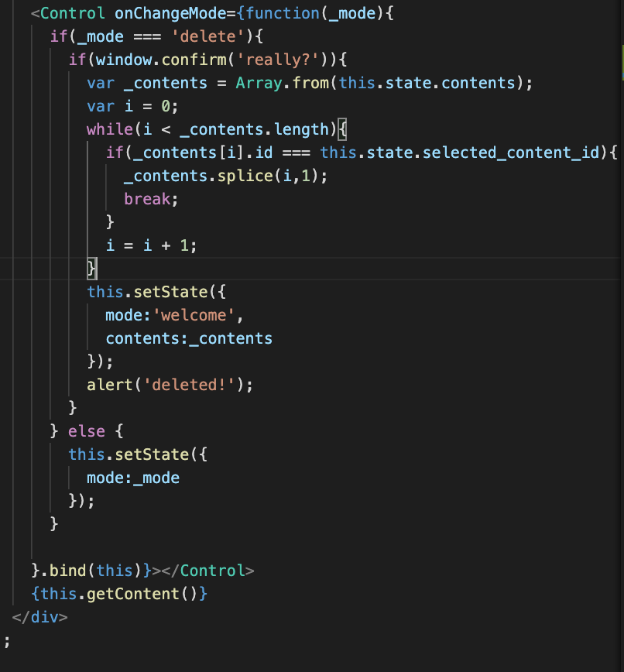Click the 'contents:_contents' property line
The width and height of the screenshot is (624, 672).
click(189, 338)
